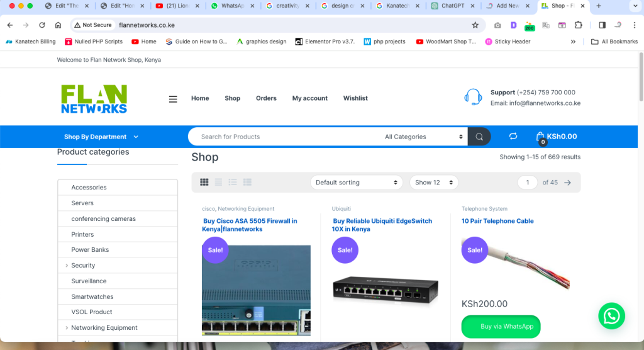Click the 'Not Secure' site info indicator
This screenshot has width=644, height=350.
(93, 25)
